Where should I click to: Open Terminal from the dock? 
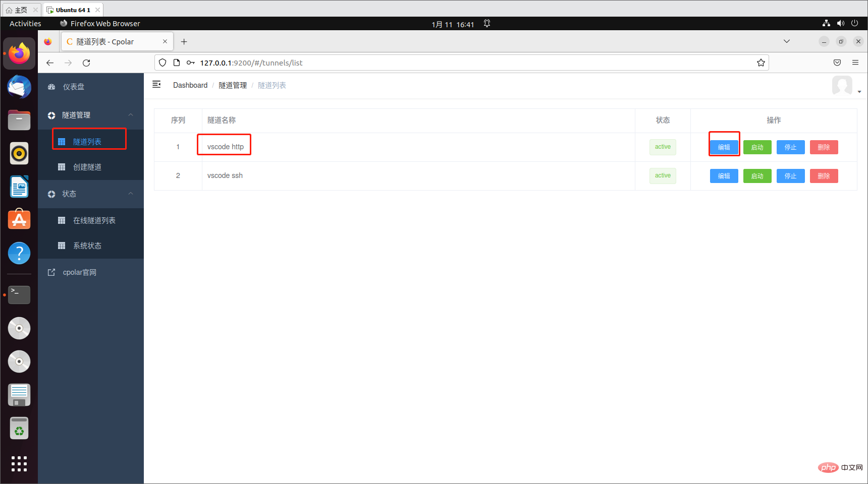pyautogui.click(x=19, y=295)
